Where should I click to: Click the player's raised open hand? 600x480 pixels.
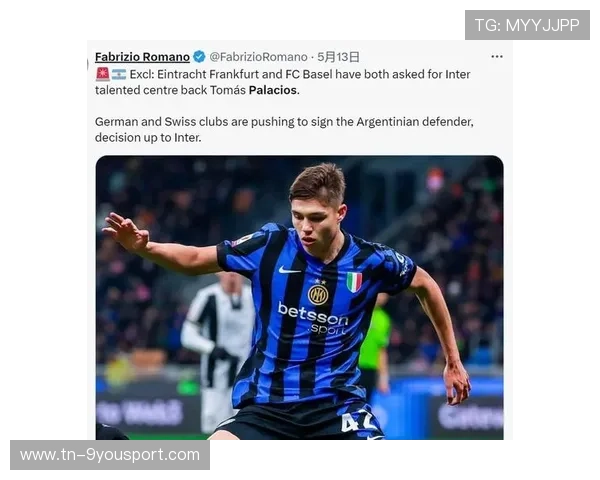(x=124, y=230)
